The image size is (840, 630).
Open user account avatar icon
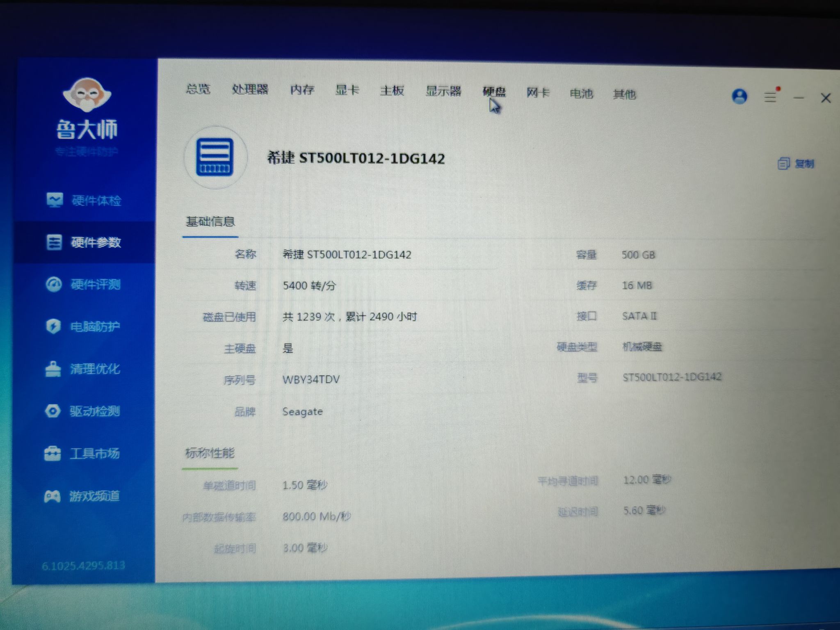[x=740, y=96]
